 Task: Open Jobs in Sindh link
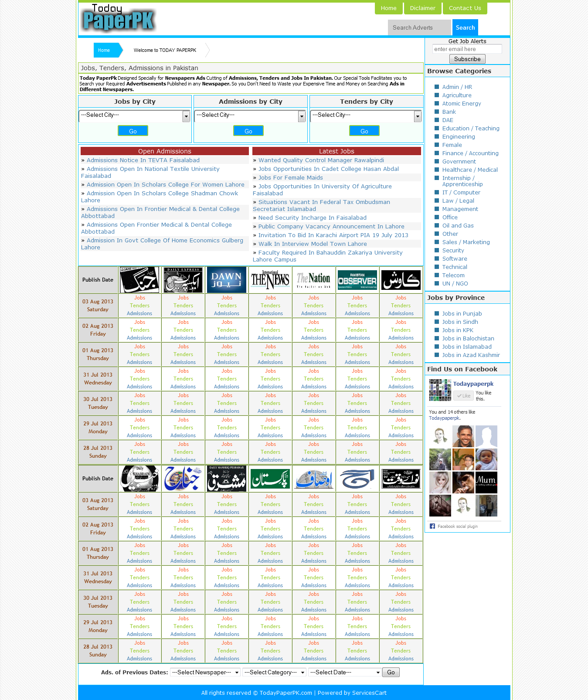tap(460, 322)
